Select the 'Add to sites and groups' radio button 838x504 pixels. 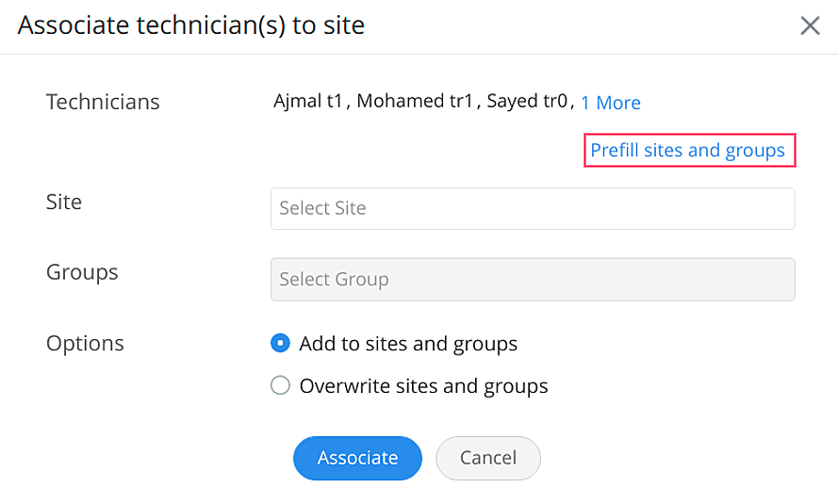pyautogui.click(x=280, y=344)
